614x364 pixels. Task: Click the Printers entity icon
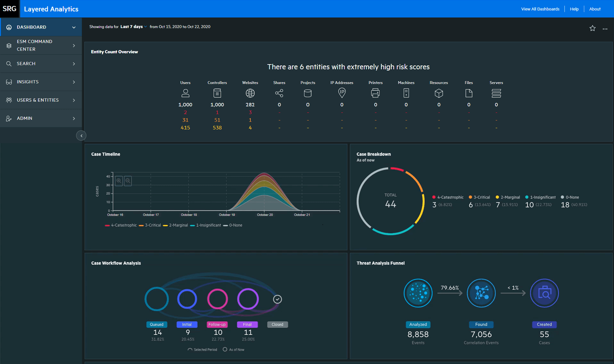(375, 93)
